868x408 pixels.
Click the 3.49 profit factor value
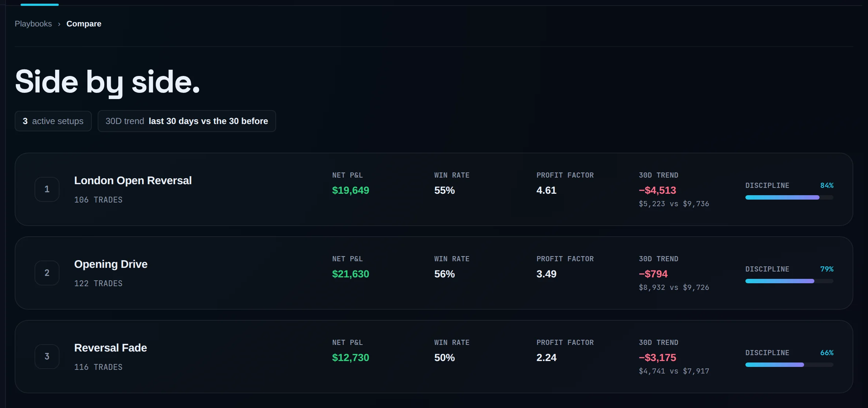(x=546, y=274)
